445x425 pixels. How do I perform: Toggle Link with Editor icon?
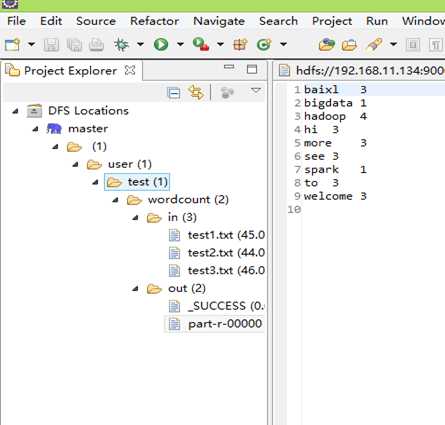pyautogui.click(x=196, y=92)
